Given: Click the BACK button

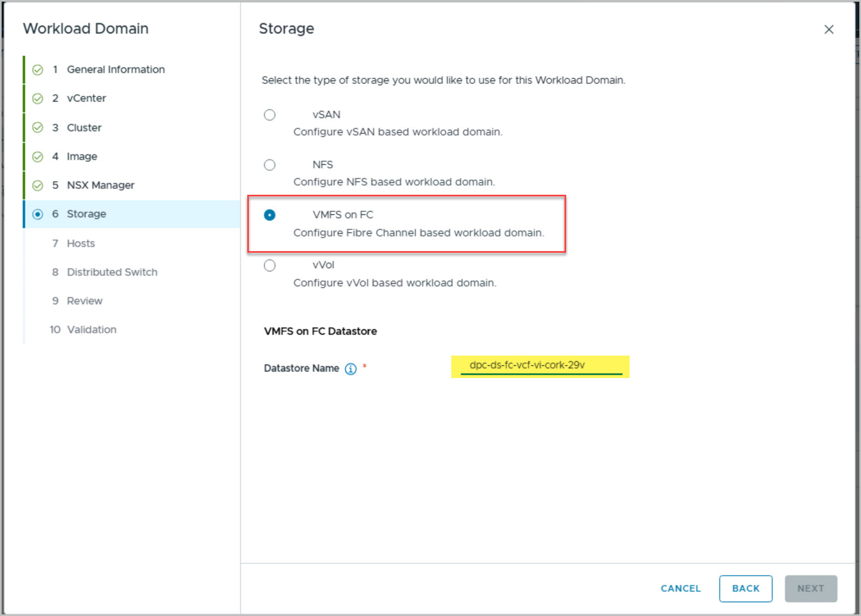Looking at the screenshot, I should tap(746, 589).
